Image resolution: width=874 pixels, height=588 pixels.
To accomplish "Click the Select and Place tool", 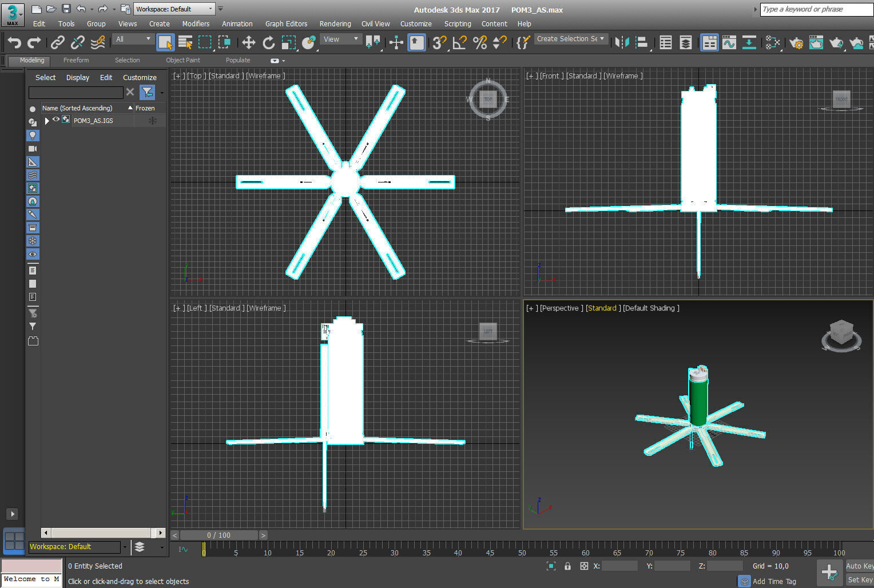I will click(309, 42).
